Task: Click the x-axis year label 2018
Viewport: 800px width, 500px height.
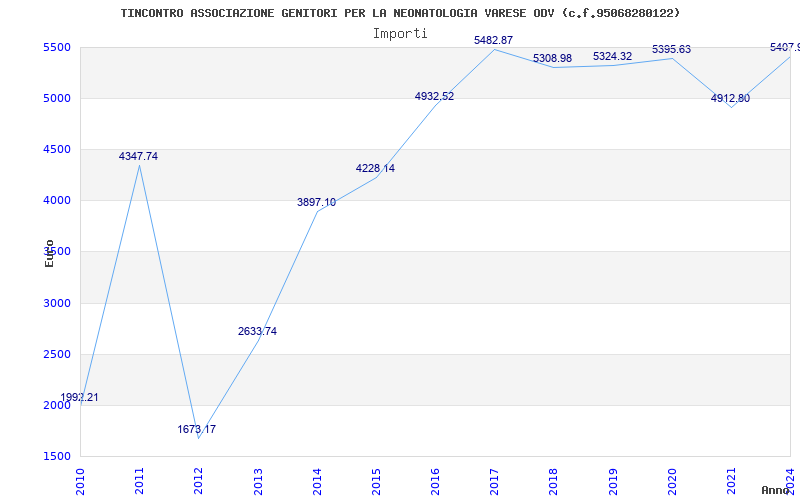Action: pos(554,481)
